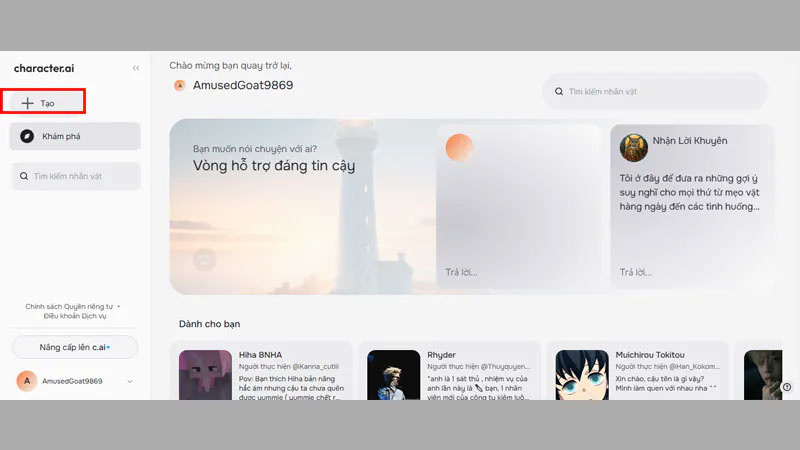This screenshot has width=800, height=450.
Task: Open the Nhận Lời Khuyên owl avatar
Action: click(634, 148)
